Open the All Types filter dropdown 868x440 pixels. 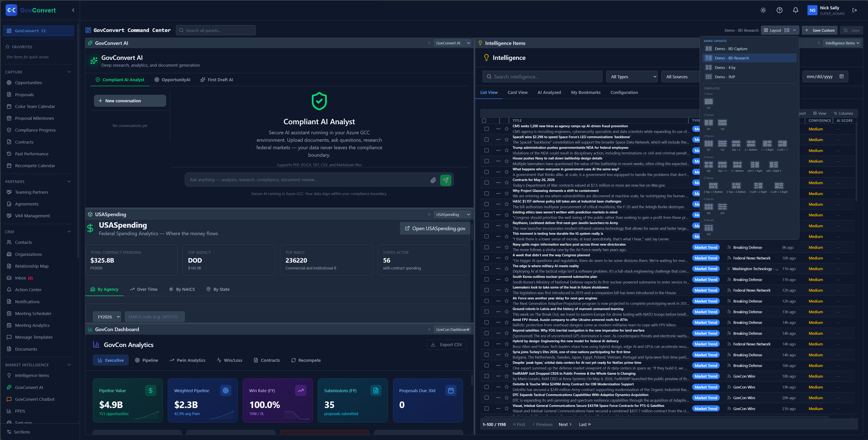pyautogui.click(x=632, y=76)
